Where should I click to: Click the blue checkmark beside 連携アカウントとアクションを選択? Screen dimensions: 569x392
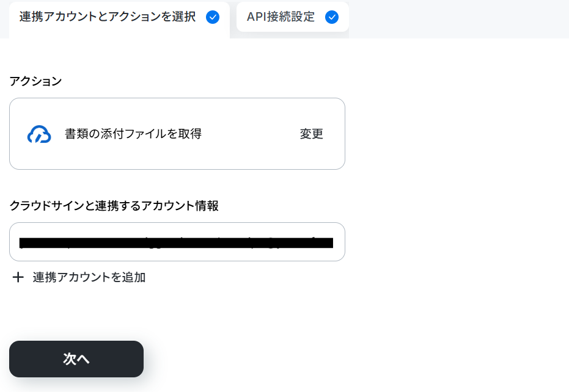tap(213, 17)
